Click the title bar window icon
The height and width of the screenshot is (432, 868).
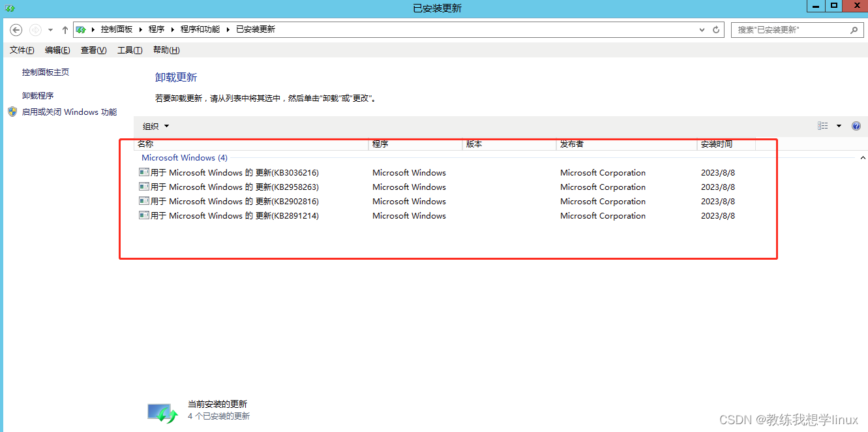coord(10,8)
